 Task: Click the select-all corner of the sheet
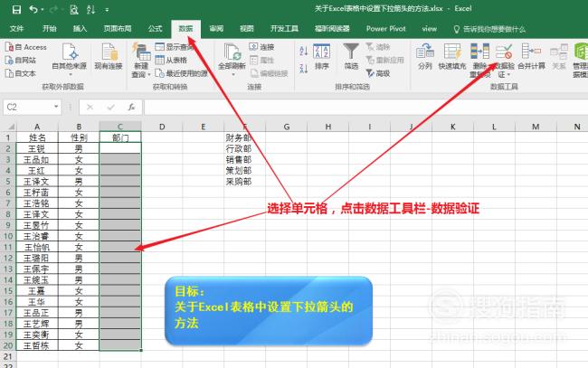point(8,127)
